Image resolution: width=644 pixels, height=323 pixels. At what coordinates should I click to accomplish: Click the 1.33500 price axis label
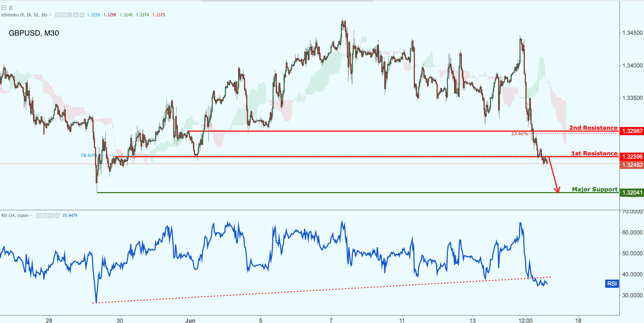click(632, 98)
